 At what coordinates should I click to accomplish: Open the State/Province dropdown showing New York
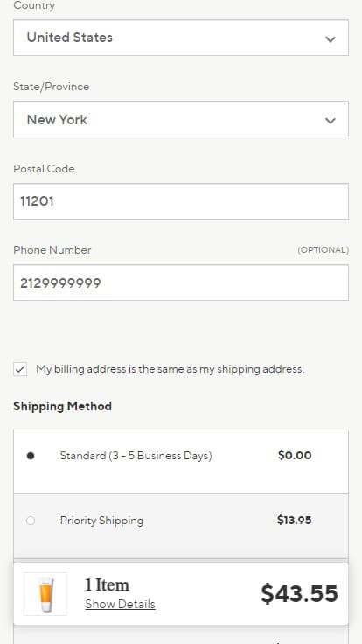181,119
